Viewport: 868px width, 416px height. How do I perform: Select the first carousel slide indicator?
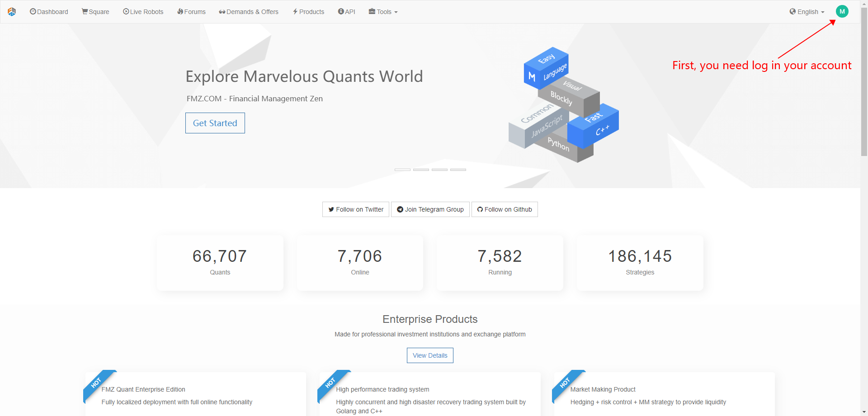(402, 170)
